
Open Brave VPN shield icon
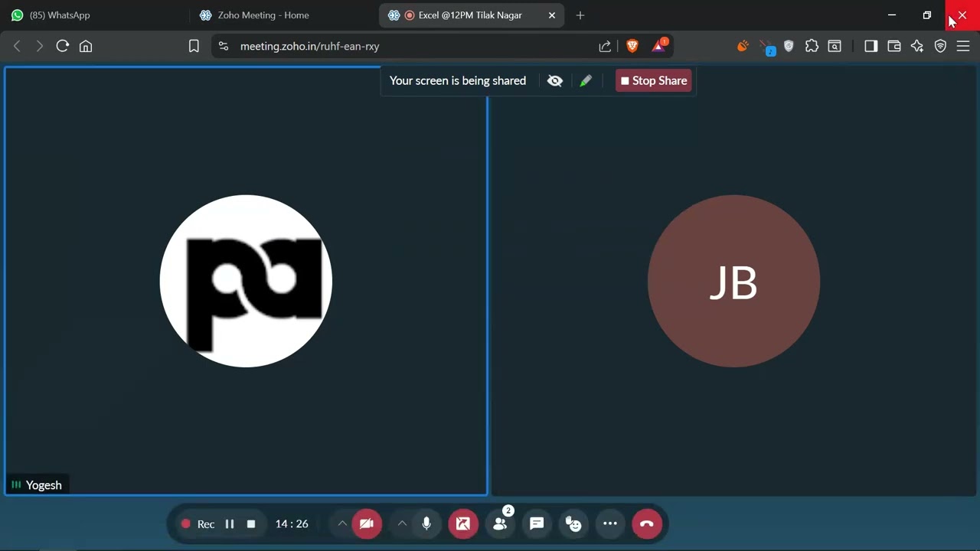pyautogui.click(x=940, y=46)
